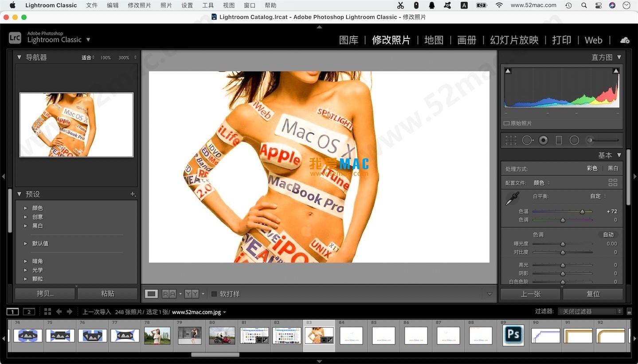
Task: Select the Adjustment Brush tool
Action: [603, 140]
